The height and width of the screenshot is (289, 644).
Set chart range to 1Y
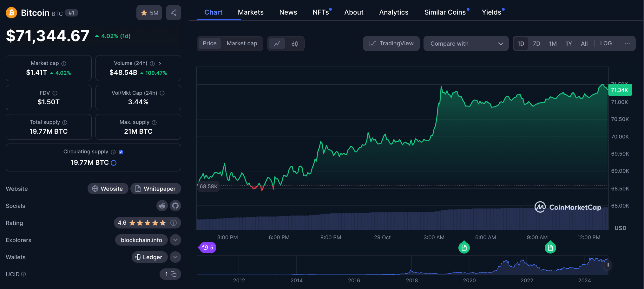(x=568, y=43)
